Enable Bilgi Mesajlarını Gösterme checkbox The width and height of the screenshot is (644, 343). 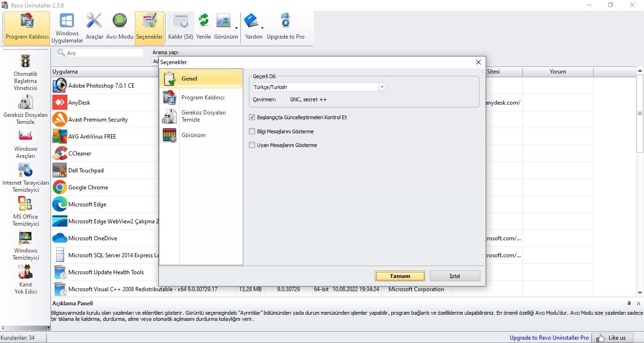tap(252, 131)
